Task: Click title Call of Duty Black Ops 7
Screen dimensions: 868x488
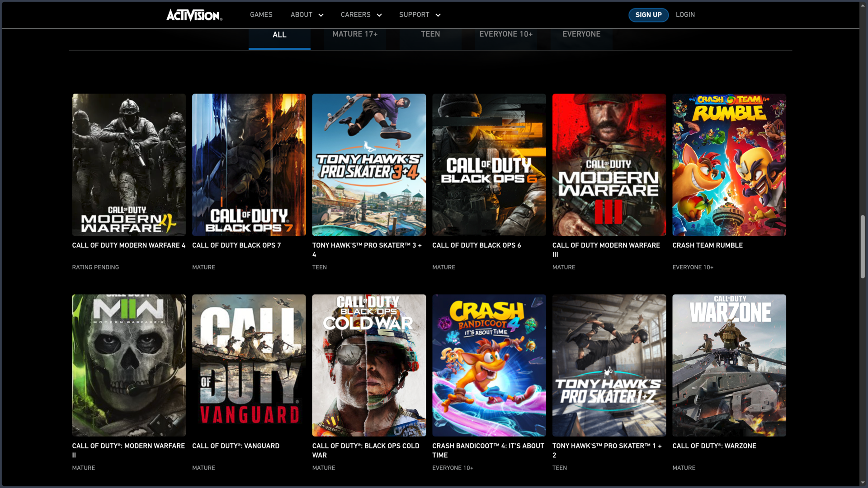Action: coord(236,245)
